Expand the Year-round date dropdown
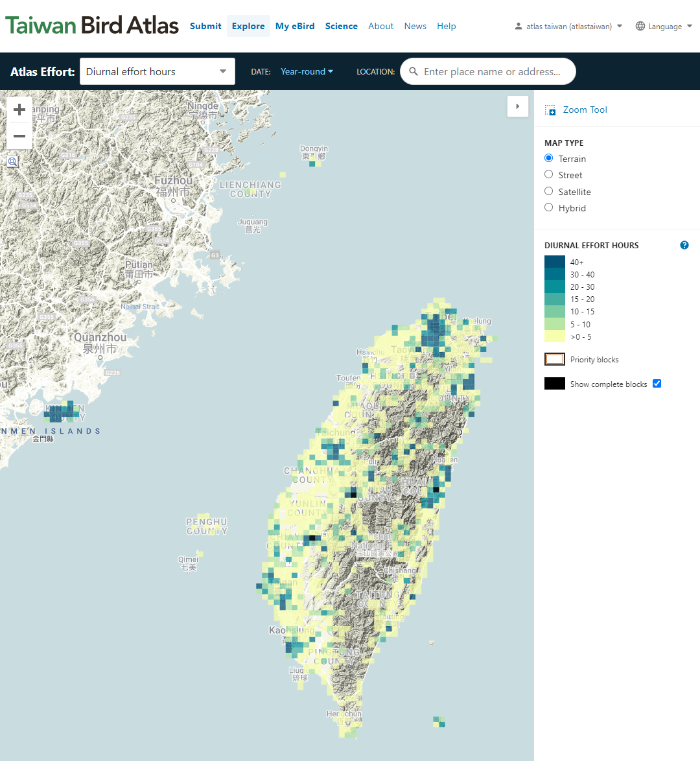This screenshot has width=700, height=761. click(306, 71)
